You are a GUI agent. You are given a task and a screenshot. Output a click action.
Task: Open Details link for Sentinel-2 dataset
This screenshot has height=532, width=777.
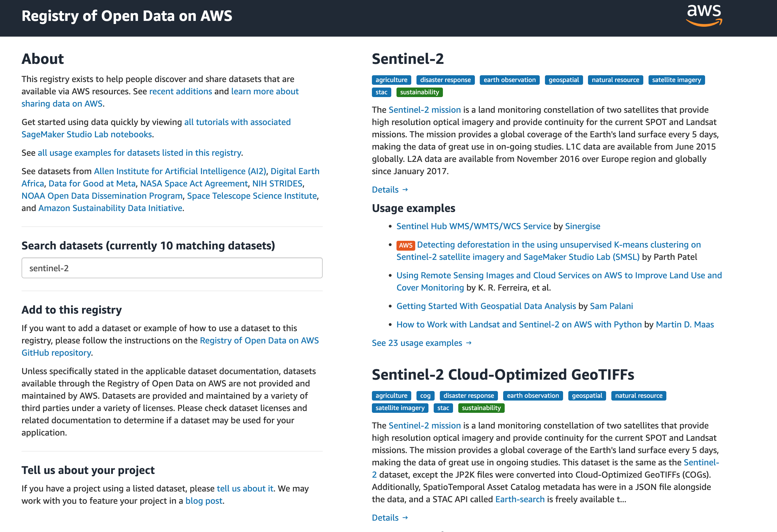389,190
